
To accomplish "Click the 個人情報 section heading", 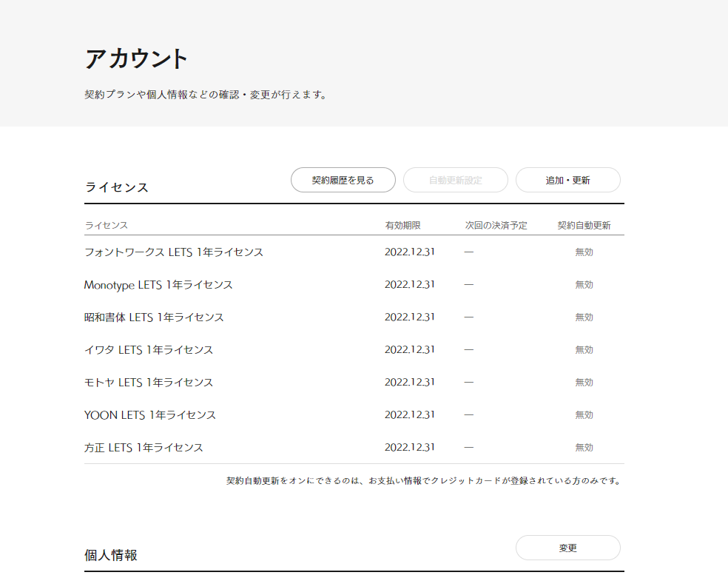I will tap(110, 555).
